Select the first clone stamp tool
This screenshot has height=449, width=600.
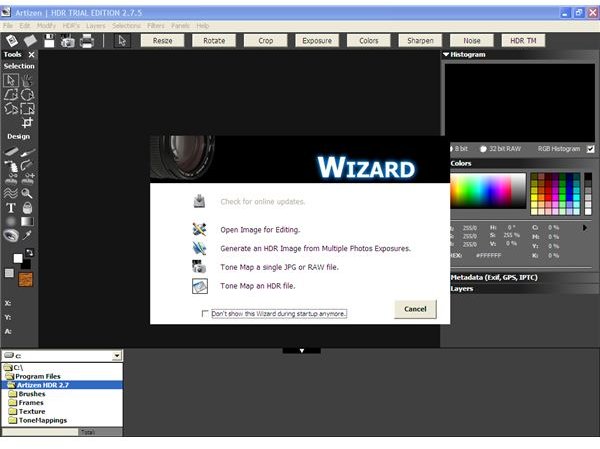[x=11, y=179]
